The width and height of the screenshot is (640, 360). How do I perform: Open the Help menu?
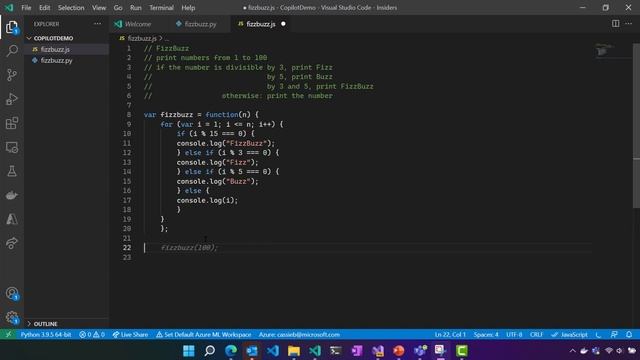pyautogui.click(x=188, y=7)
